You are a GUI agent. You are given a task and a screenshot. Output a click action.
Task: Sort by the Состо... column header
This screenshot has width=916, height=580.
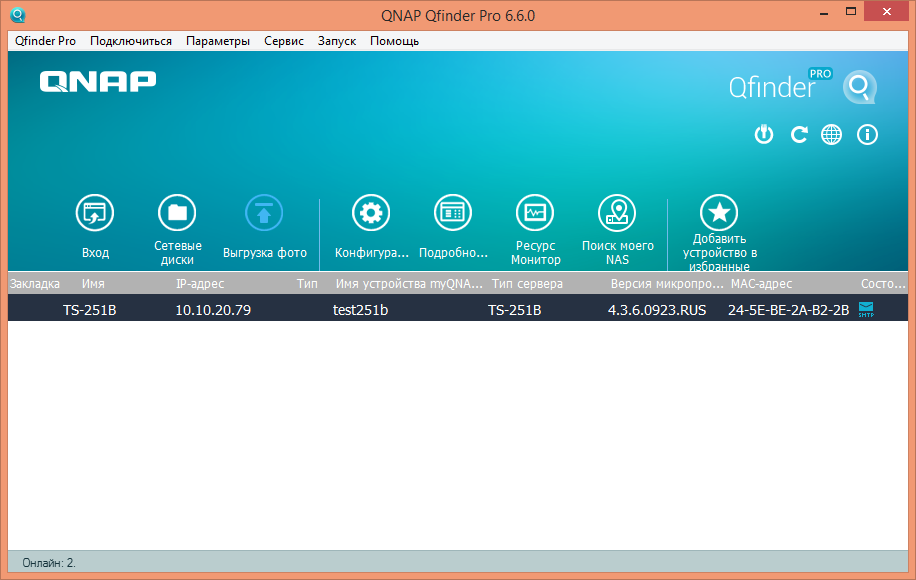coord(883,284)
